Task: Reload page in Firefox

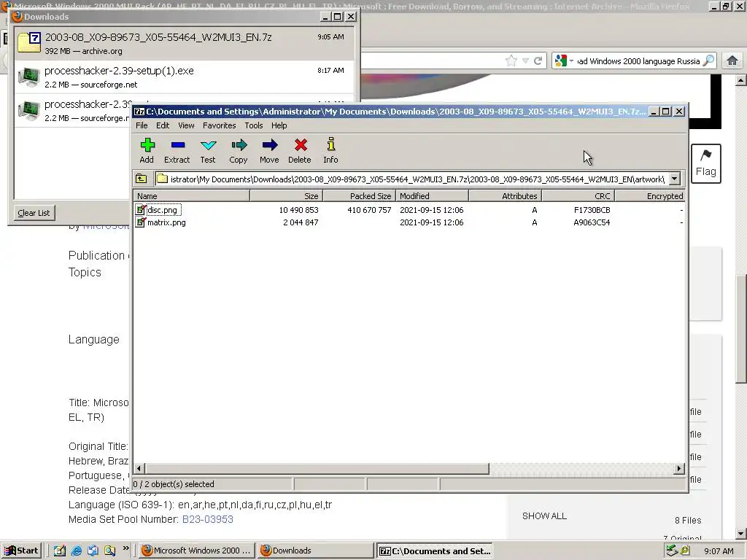Action: pyautogui.click(x=538, y=61)
